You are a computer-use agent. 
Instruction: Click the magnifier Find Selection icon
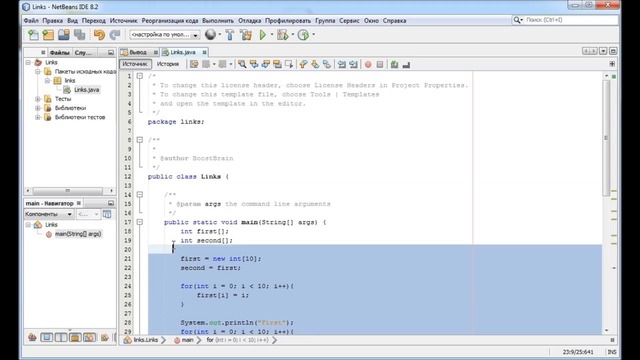(x=242, y=64)
